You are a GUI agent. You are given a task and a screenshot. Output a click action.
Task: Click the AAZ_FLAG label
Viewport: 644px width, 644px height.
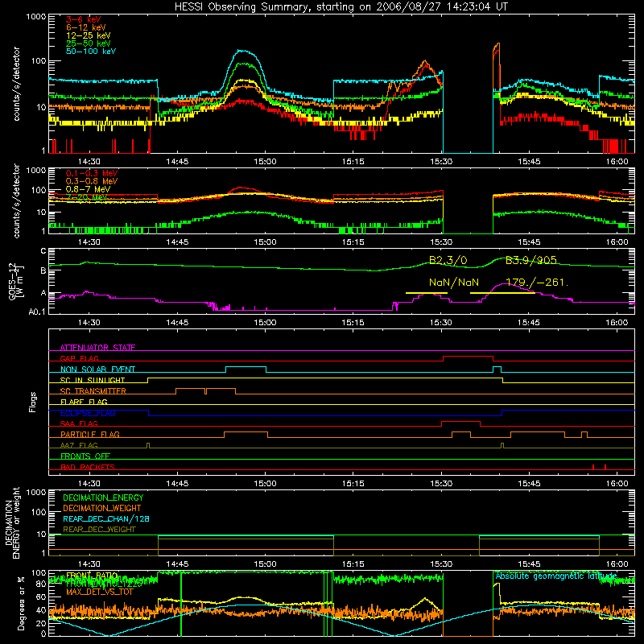(x=79, y=445)
